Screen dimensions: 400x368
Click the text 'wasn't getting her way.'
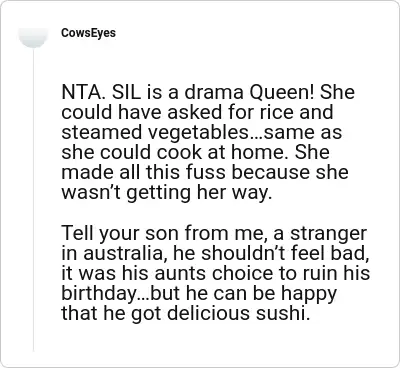[x=165, y=193]
